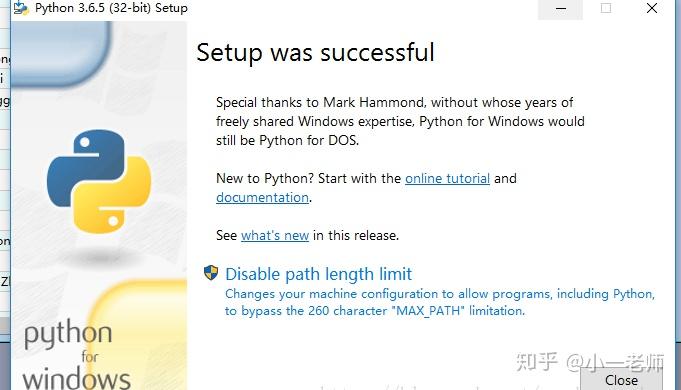Open the online tutorial link
Screen dimensions: 681x390
click(x=447, y=178)
